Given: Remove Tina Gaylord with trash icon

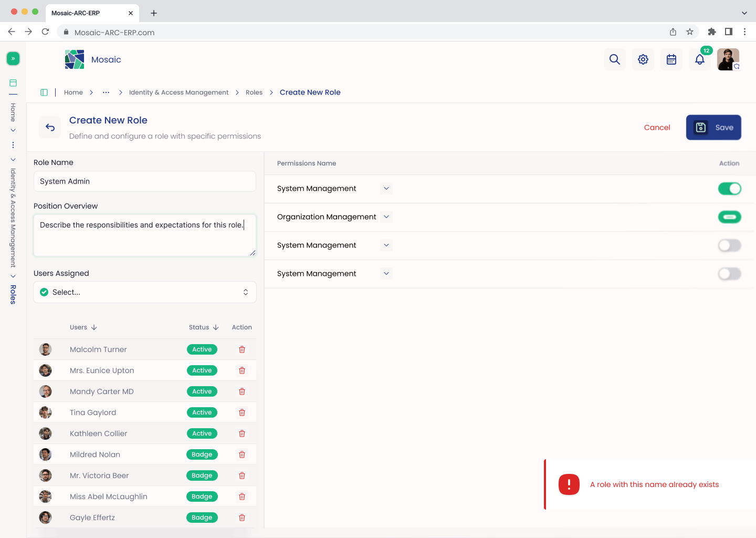Looking at the screenshot, I should pyautogui.click(x=242, y=412).
